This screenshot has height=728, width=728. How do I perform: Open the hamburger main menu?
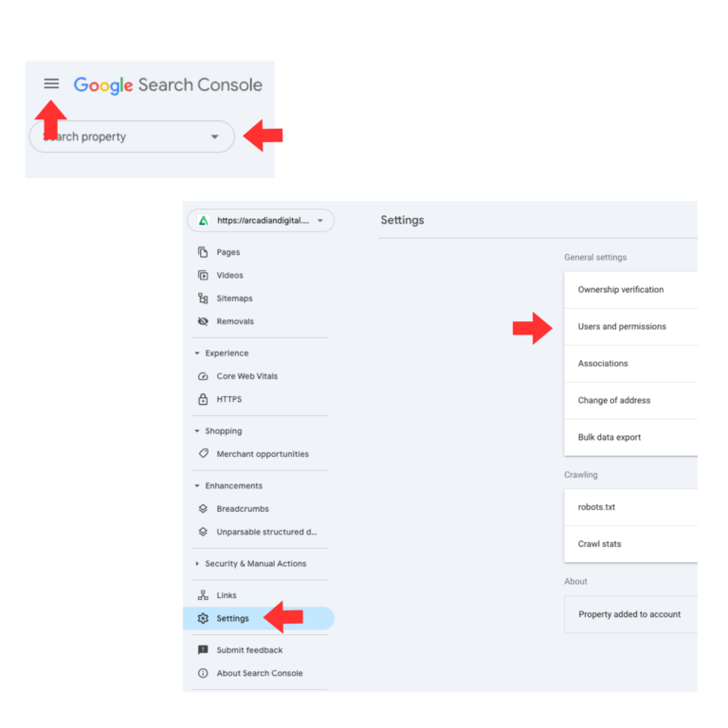(x=51, y=84)
